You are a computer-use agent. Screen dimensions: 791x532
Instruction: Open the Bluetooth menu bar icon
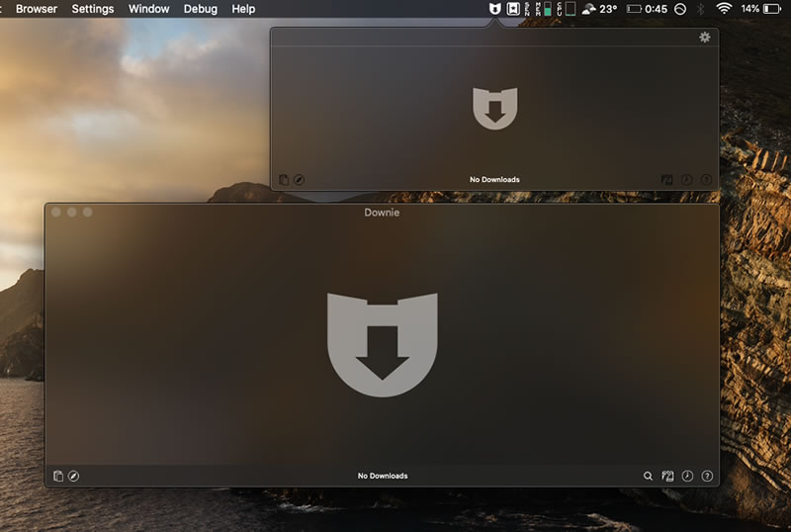[700, 9]
